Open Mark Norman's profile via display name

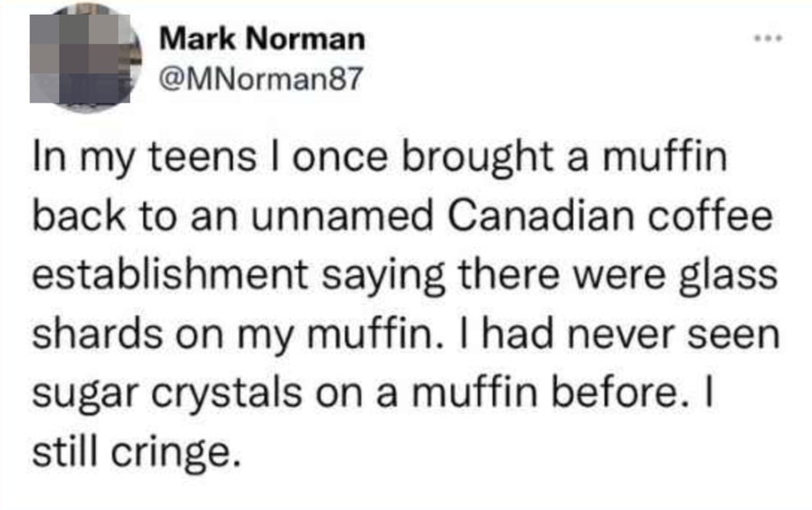261,38
